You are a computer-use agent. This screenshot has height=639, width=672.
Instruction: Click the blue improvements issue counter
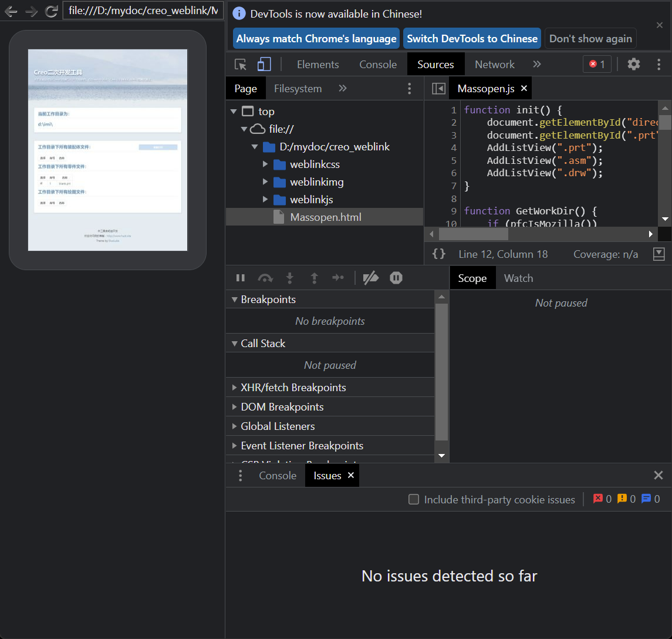coord(650,499)
